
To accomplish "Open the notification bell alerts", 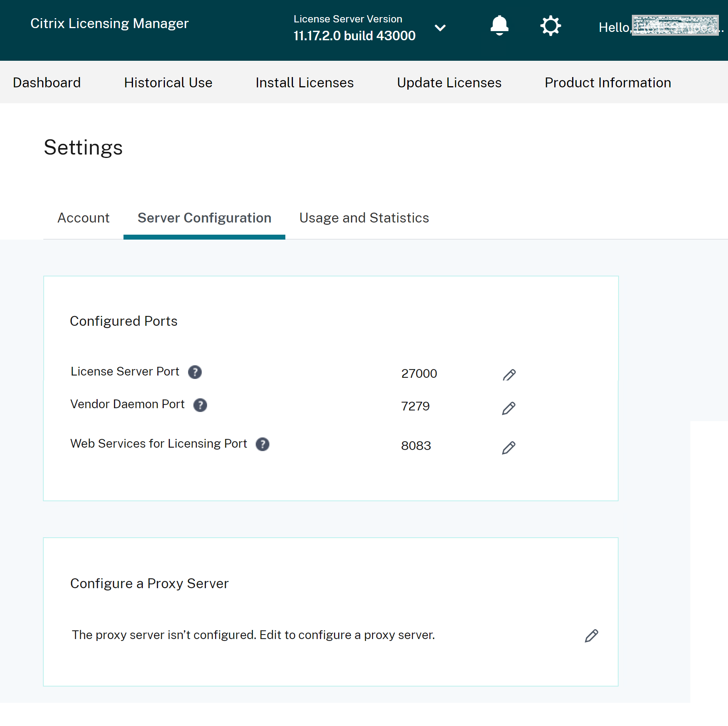I will pos(499,25).
